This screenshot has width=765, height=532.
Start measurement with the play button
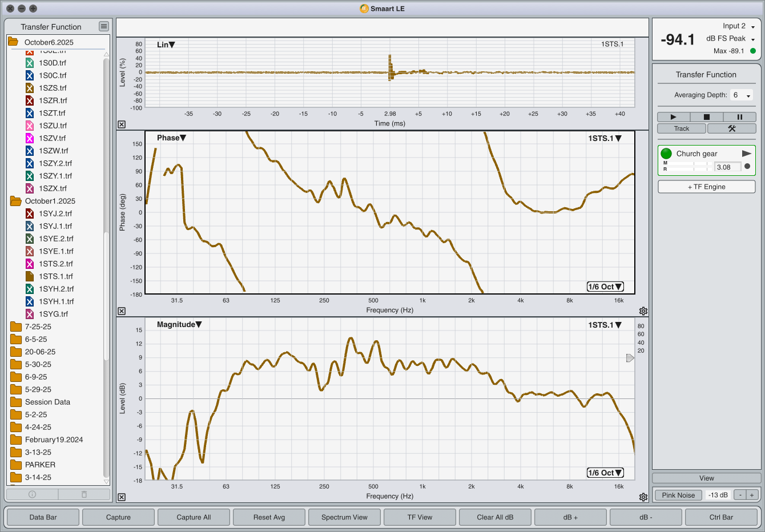point(673,117)
